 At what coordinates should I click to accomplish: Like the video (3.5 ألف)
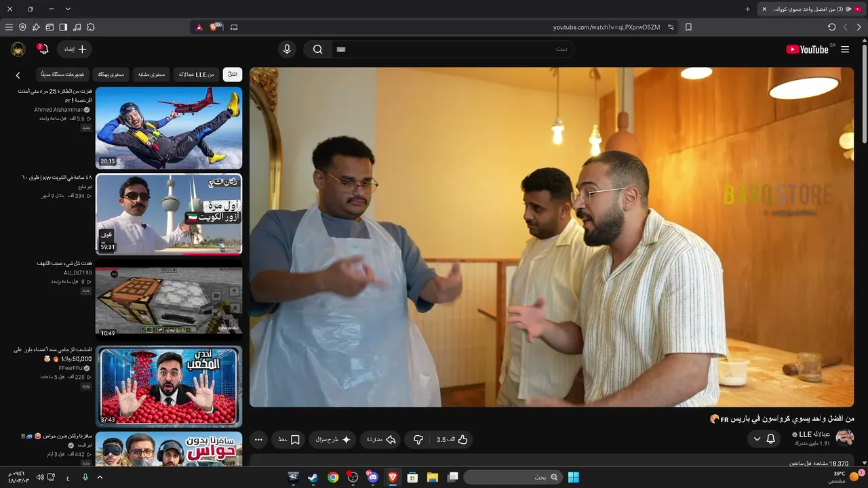click(x=452, y=440)
